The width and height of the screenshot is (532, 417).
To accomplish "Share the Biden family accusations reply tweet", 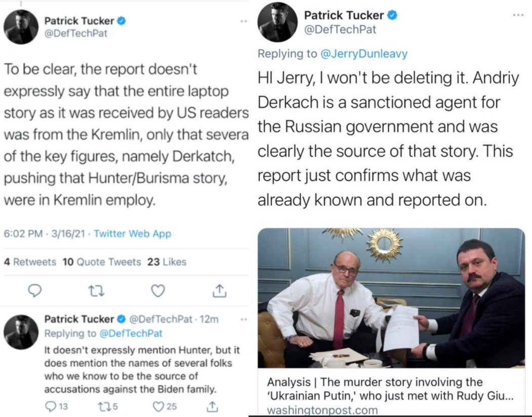I will pos(212,406).
